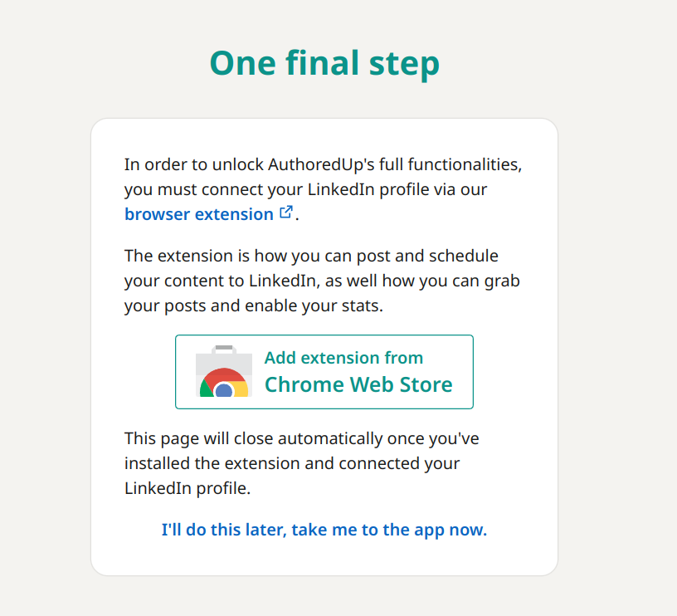This screenshot has height=616, width=677.
Task: Click the external link arrow icon
Action: pyautogui.click(x=286, y=212)
